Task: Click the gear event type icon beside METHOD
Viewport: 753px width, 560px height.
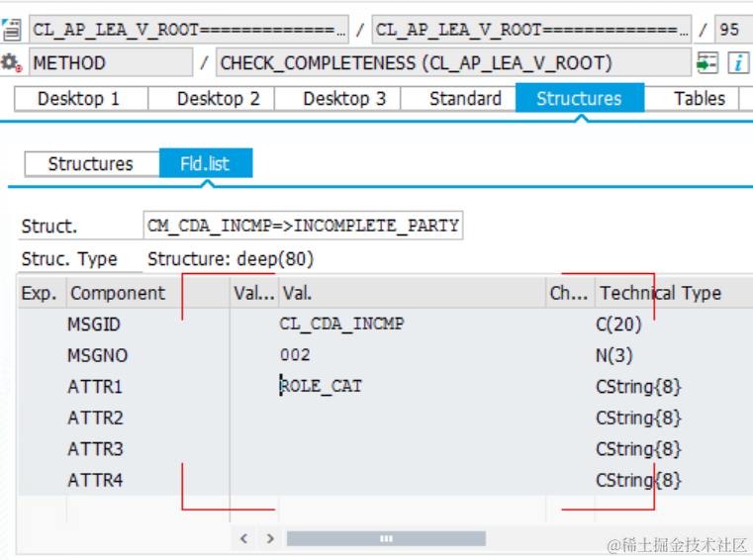Action: click(x=11, y=63)
